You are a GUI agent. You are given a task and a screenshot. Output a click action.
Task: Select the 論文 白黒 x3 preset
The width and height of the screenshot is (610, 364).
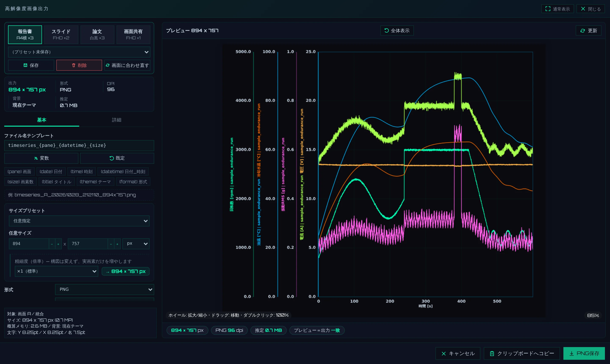pyautogui.click(x=97, y=34)
